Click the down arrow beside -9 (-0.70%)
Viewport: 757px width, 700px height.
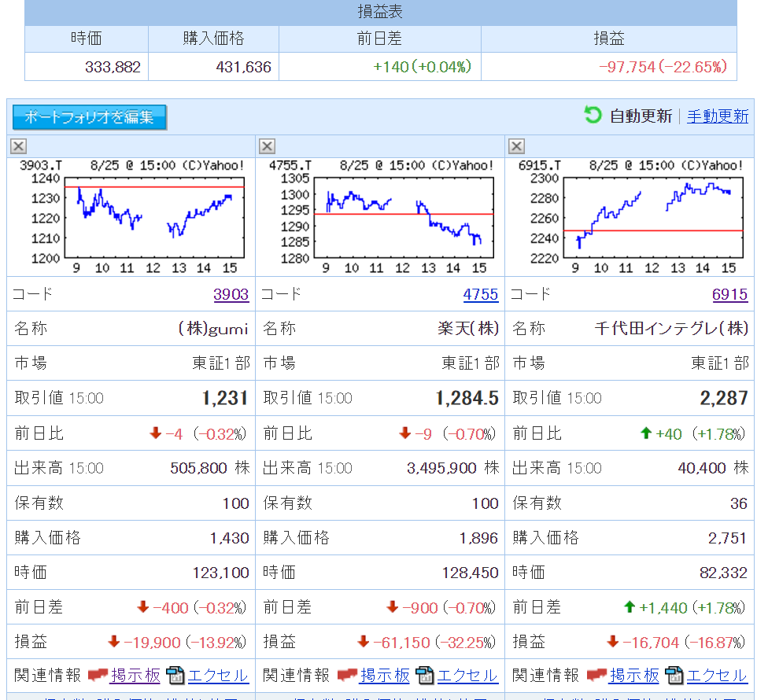tap(405, 433)
